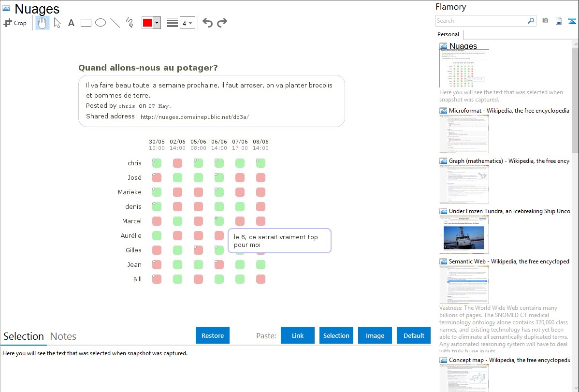The width and height of the screenshot is (579, 392).
Task: Choose the straight line tool
Action: click(x=115, y=23)
